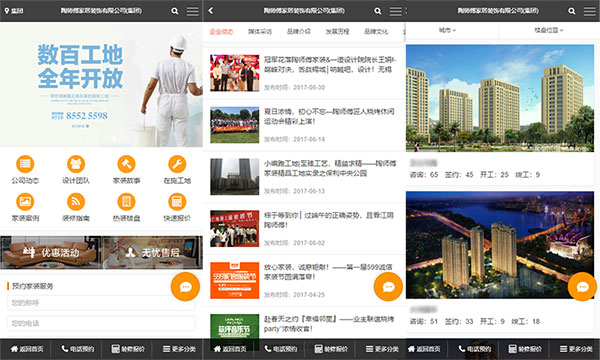Open the 在施工地 wrench icon
The width and height of the screenshot is (600, 360).
coord(177,164)
